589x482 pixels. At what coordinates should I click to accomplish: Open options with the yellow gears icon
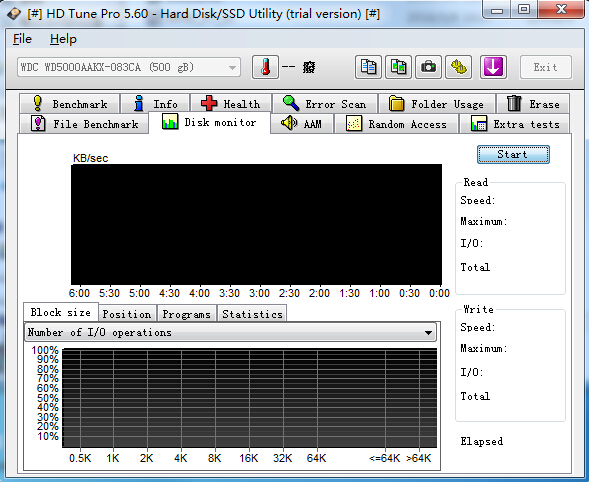(458, 67)
